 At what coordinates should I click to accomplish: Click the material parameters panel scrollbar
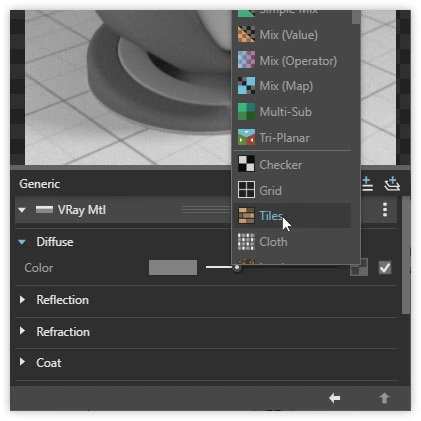(406, 255)
